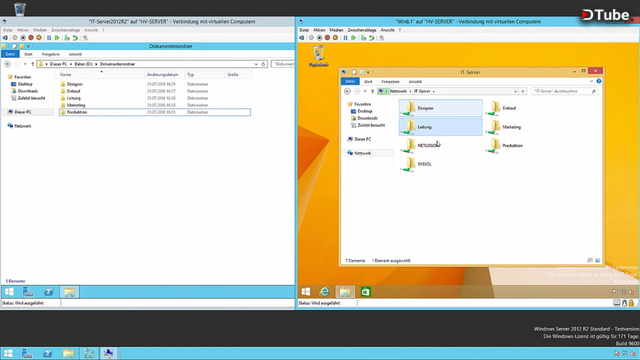Switch to the large icons view in the IT-Server window status bar
The image size is (640, 360).
pyautogui.click(x=598, y=260)
